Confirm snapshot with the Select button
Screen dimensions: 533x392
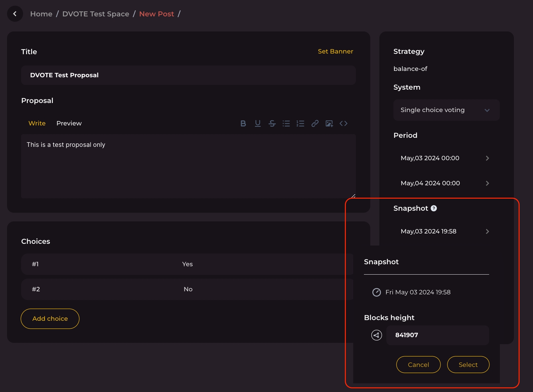point(468,365)
